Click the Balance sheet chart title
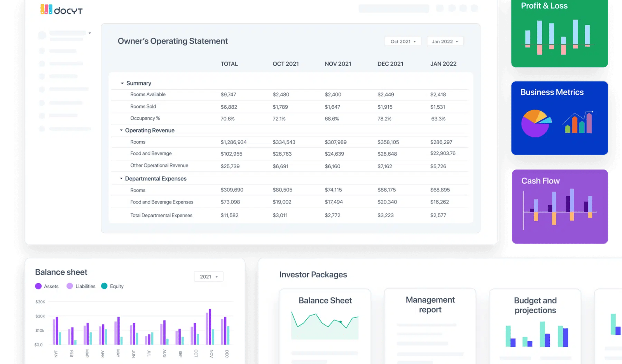Screen dimensions: 622x364 click(61, 272)
